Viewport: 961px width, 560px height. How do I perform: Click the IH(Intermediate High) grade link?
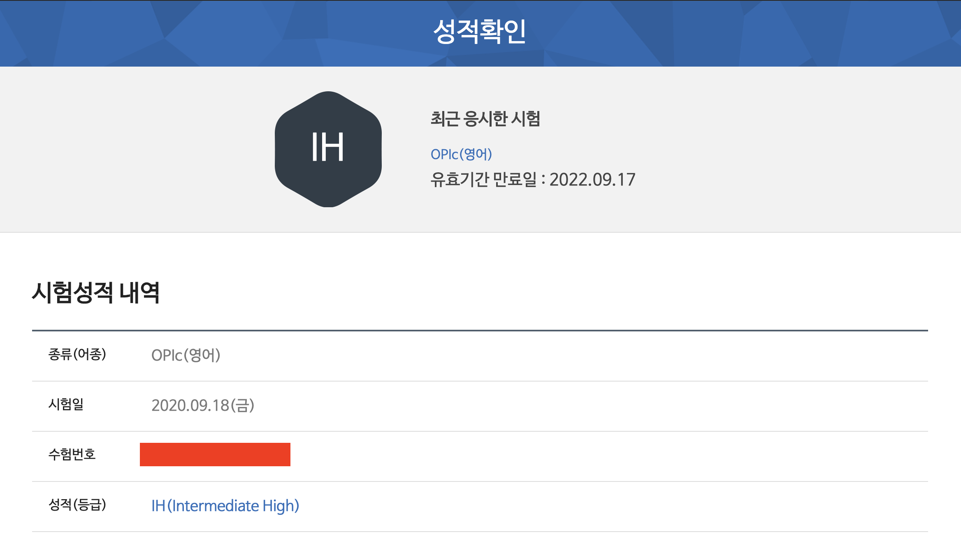[225, 506]
